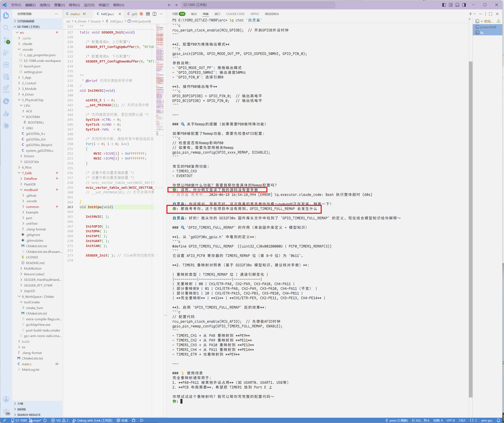Open Source Control view with badge 1
The height and width of the screenshot is (423, 504).
point(6,40)
